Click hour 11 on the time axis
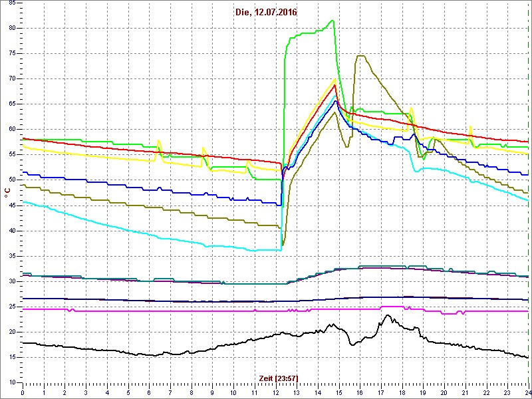Viewport: 532px width, 399px height. pyautogui.click(x=255, y=392)
